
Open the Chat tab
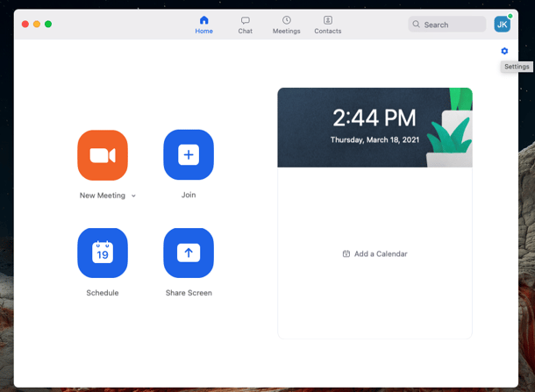[245, 25]
